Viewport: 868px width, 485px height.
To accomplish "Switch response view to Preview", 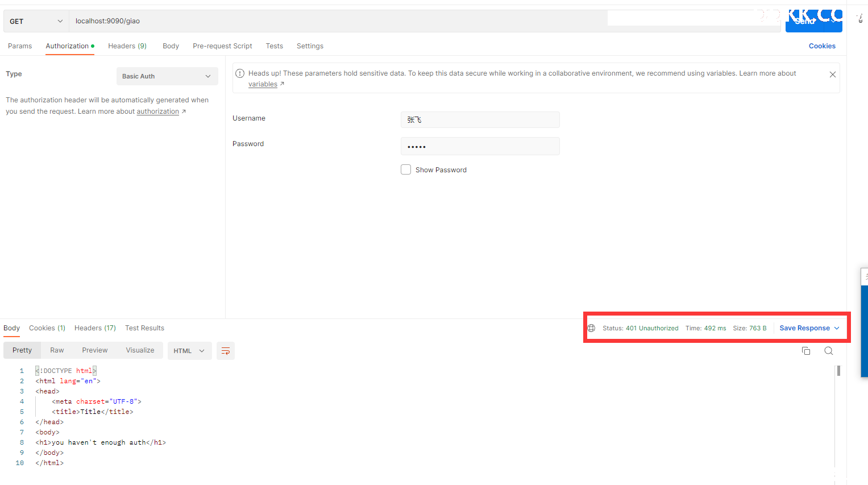I will [x=95, y=350].
